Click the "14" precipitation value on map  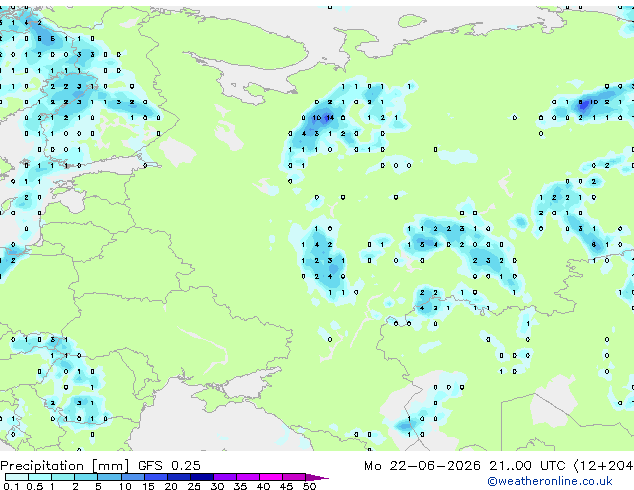[330, 118]
